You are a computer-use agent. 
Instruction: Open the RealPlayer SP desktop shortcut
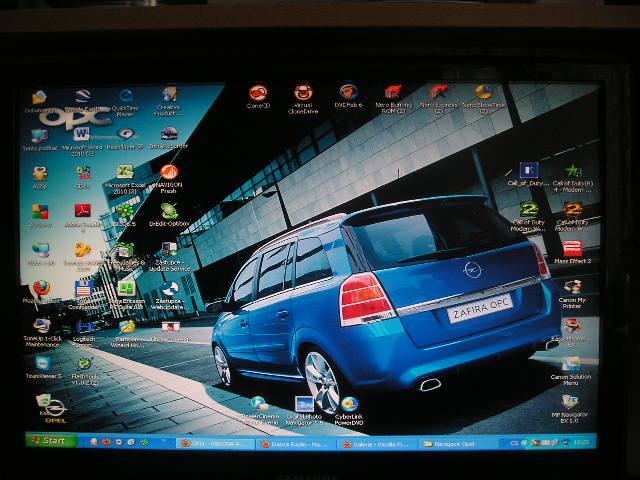pyautogui.click(x=126, y=135)
